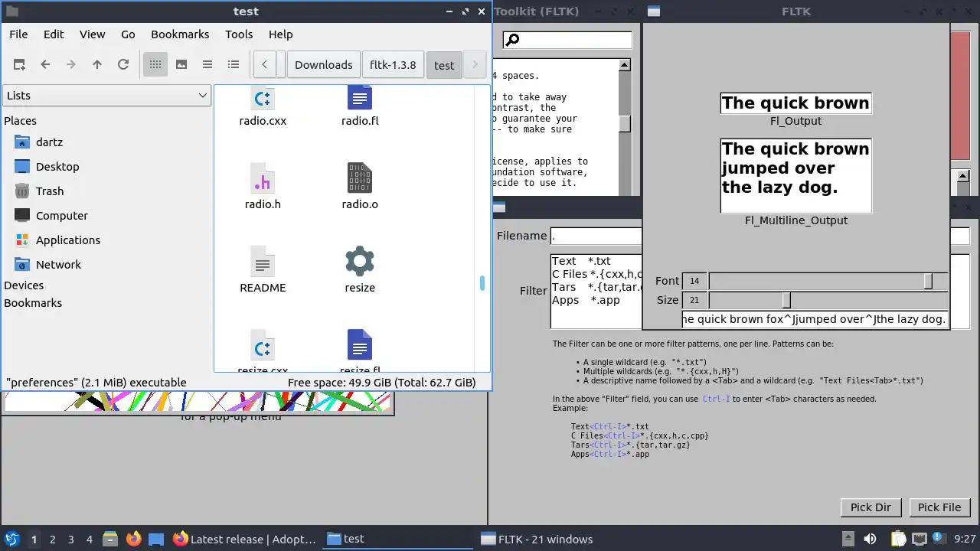Open the Help menu
This screenshot has width=980, height=551.
point(280,34)
